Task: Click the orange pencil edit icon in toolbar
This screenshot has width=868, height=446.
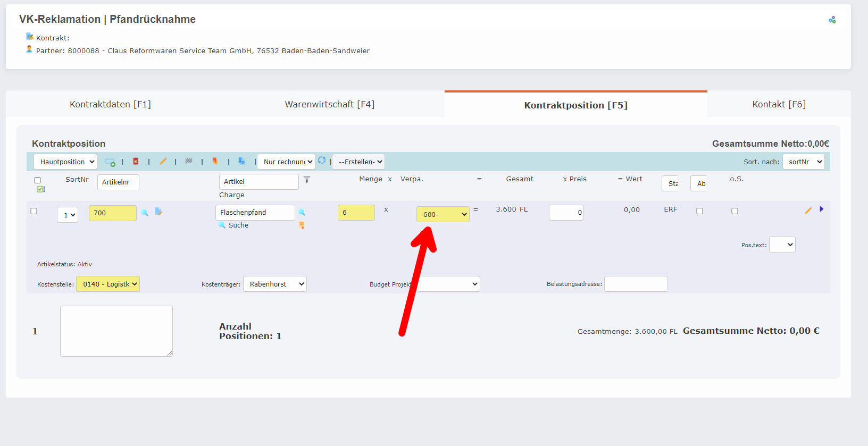Action: tap(163, 161)
